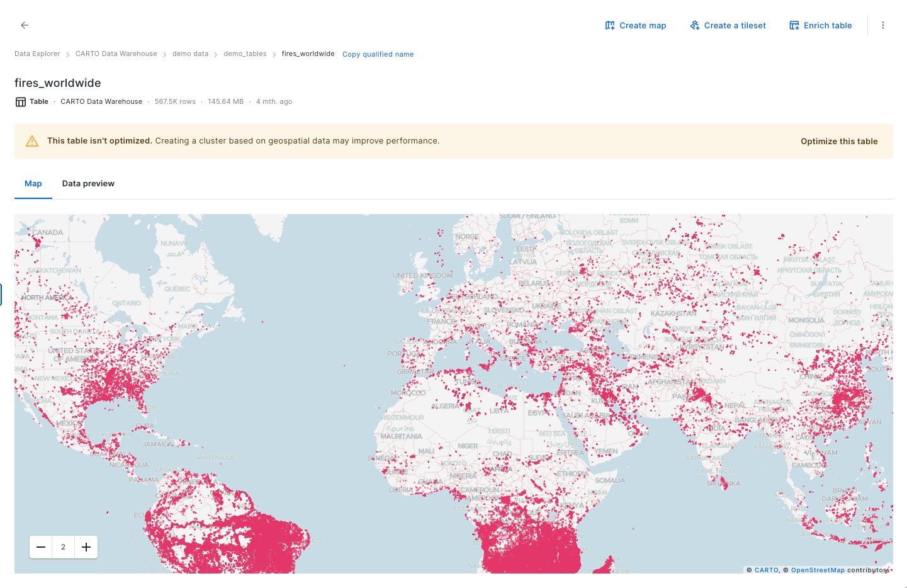The height and width of the screenshot is (588, 907).
Task: Click the map zoom level field
Action: point(63,547)
